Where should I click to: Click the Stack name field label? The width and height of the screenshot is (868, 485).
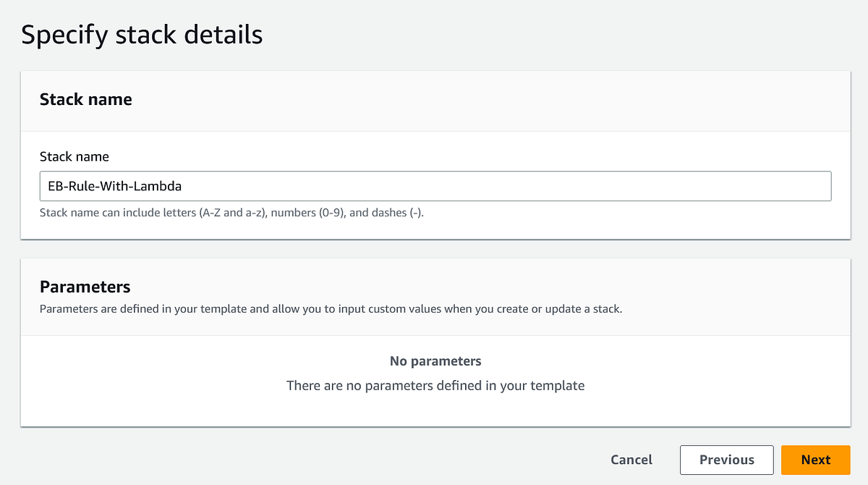pyautogui.click(x=75, y=156)
